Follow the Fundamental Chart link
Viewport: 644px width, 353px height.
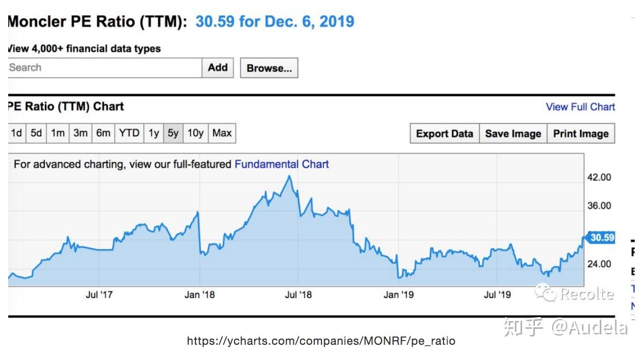[281, 164]
